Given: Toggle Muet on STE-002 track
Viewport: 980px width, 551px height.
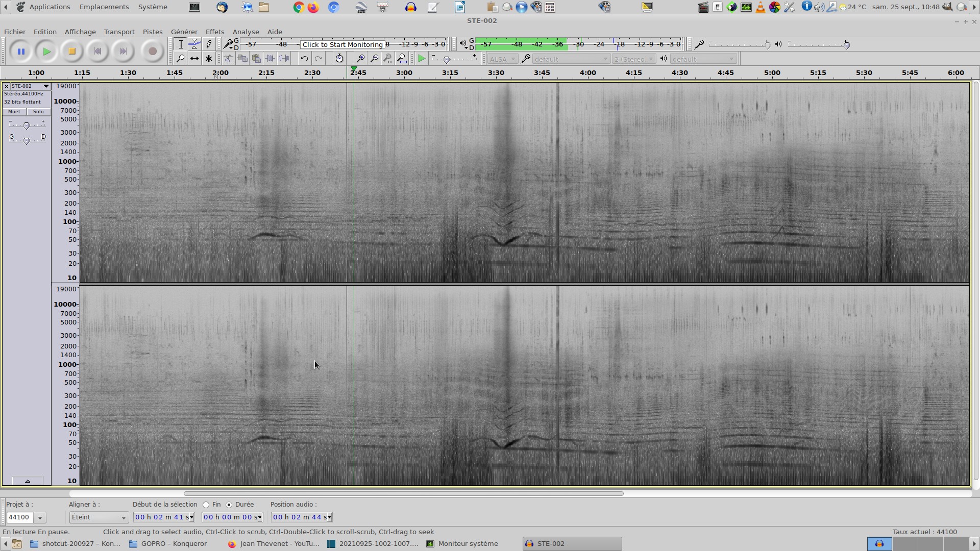Looking at the screenshot, I should click(x=14, y=112).
